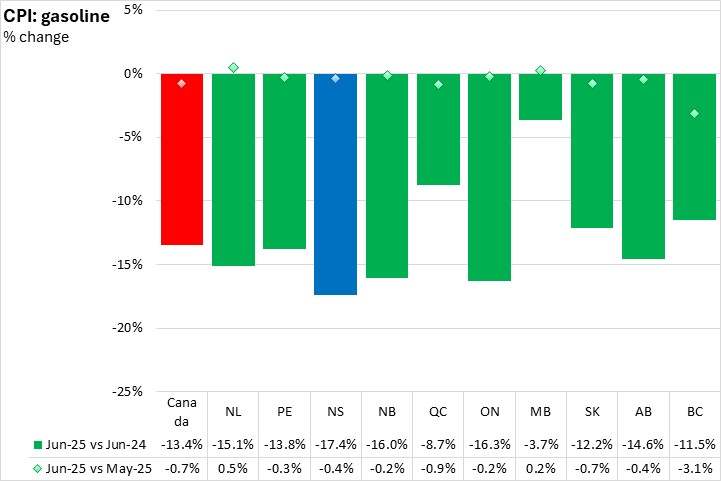Click the diamond marker on the SK bar

[x=592, y=83]
